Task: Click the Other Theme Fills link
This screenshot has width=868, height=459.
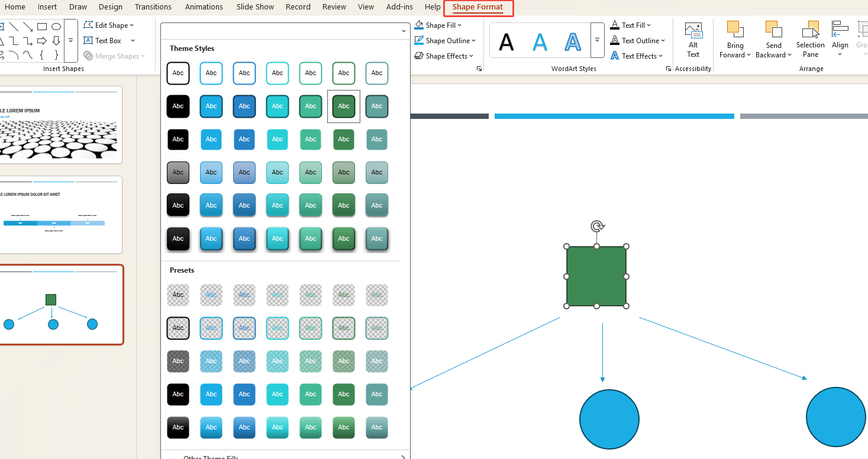Action: (211, 457)
